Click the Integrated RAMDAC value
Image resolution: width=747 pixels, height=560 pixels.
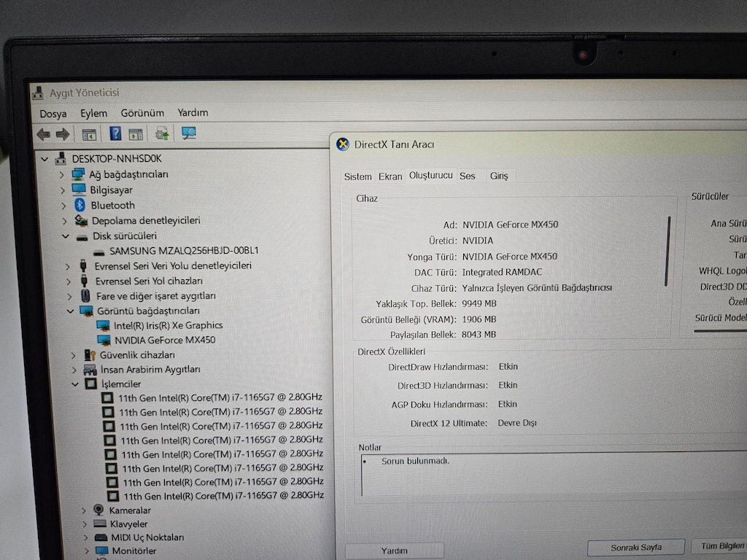coord(502,272)
